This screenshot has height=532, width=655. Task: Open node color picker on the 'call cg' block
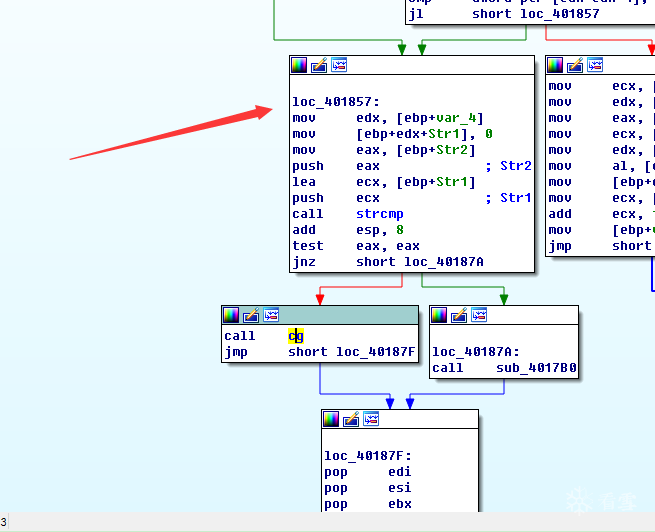coord(231,315)
